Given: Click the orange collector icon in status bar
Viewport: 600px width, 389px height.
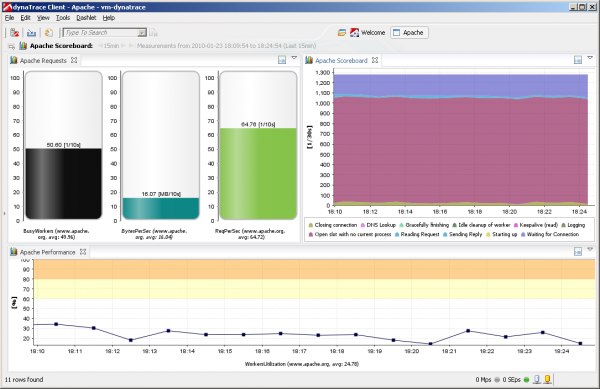Looking at the screenshot, I should (548, 379).
